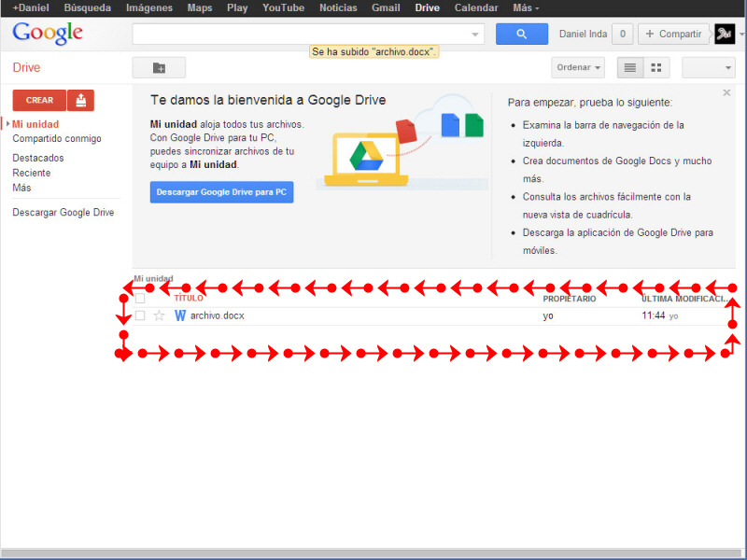Go to Búsqueda in the top bar
Screen dimensions: 747x560
[x=87, y=8]
